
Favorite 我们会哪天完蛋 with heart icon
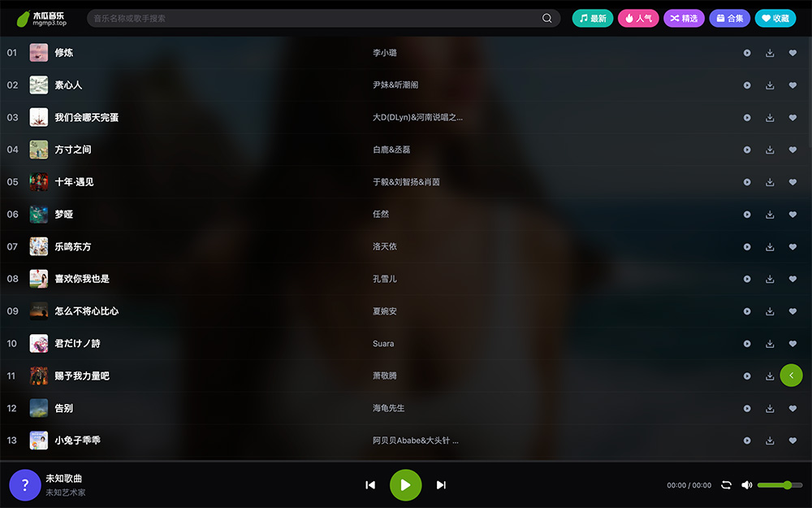[x=793, y=118]
